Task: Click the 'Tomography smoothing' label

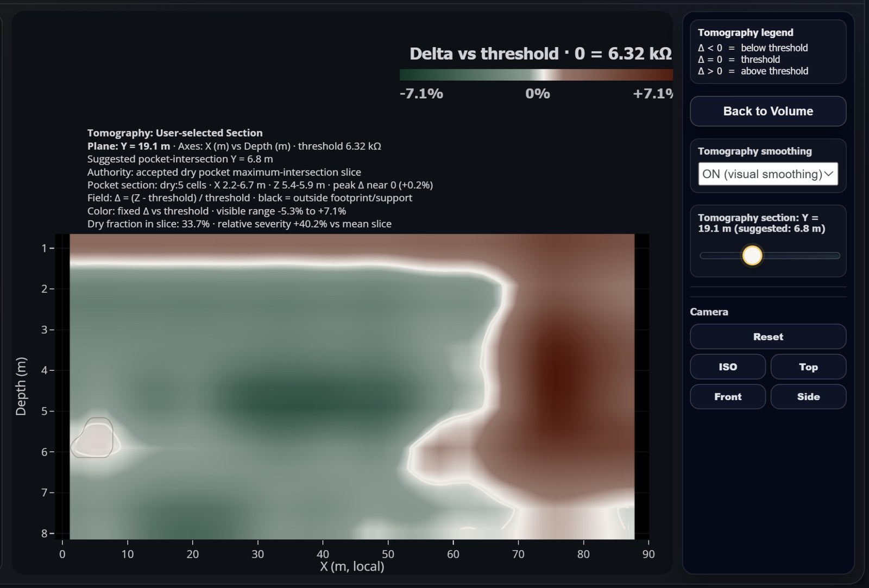Action: (x=755, y=151)
